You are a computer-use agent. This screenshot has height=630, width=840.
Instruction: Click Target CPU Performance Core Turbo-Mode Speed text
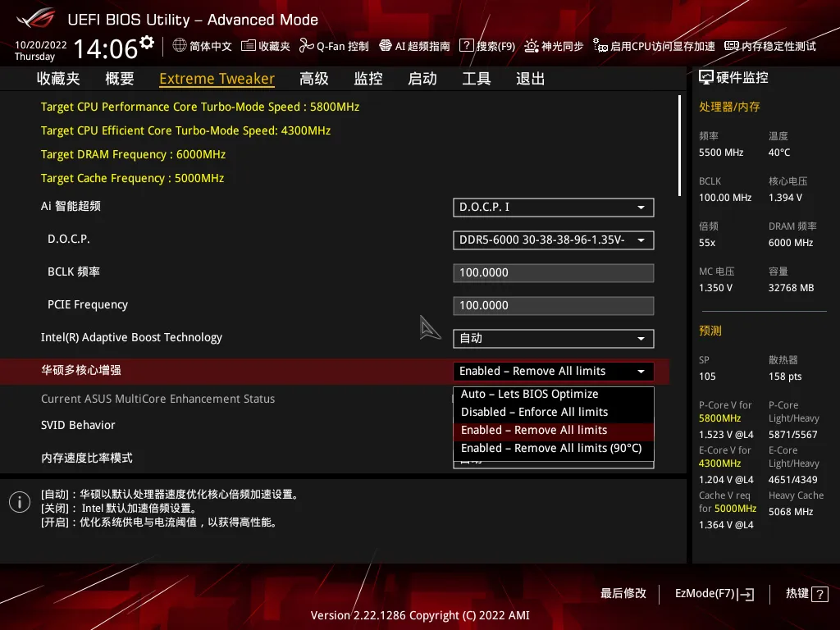click(200, 107)
